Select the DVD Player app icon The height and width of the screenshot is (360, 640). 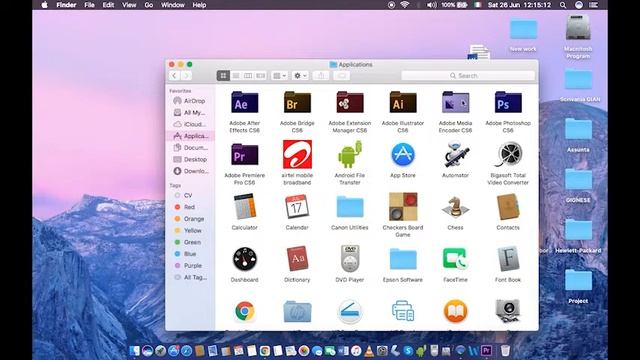click(350, 259)
